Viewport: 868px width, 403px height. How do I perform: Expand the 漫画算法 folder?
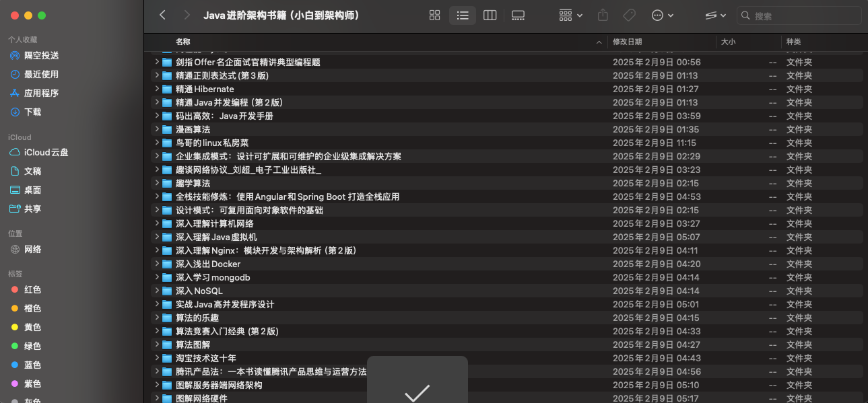(156, 129)
